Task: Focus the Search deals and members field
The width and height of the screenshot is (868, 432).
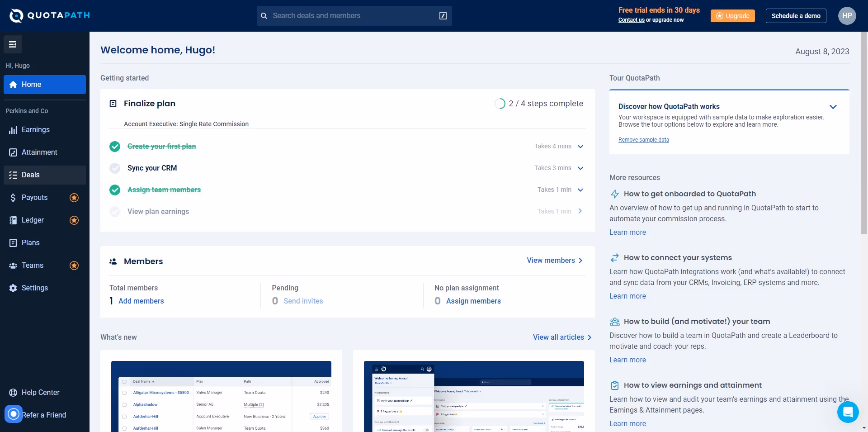Action: 354,16
